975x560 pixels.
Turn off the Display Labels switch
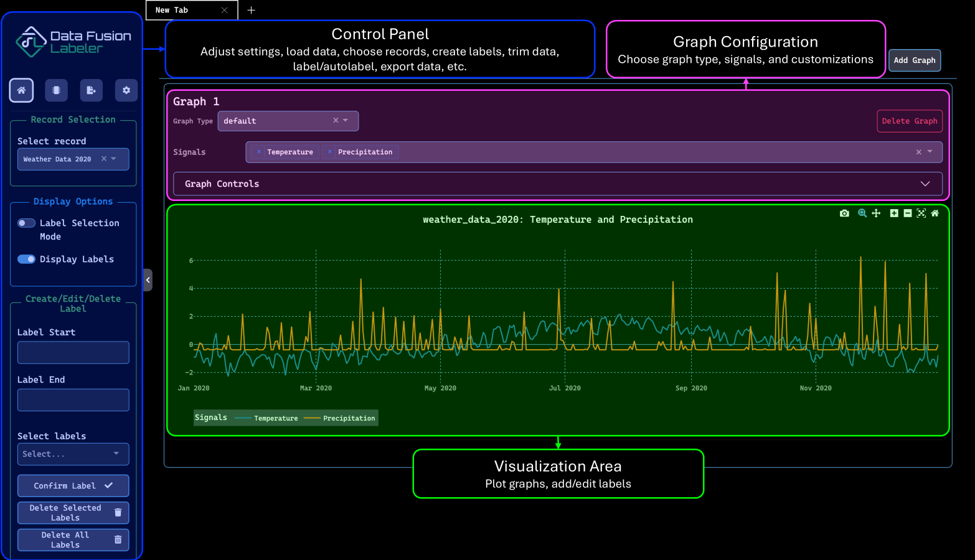(26, 259)
